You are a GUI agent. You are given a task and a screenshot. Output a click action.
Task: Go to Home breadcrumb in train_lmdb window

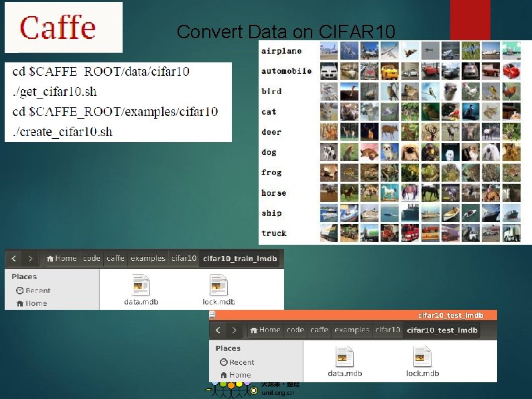tap(62, 258)
